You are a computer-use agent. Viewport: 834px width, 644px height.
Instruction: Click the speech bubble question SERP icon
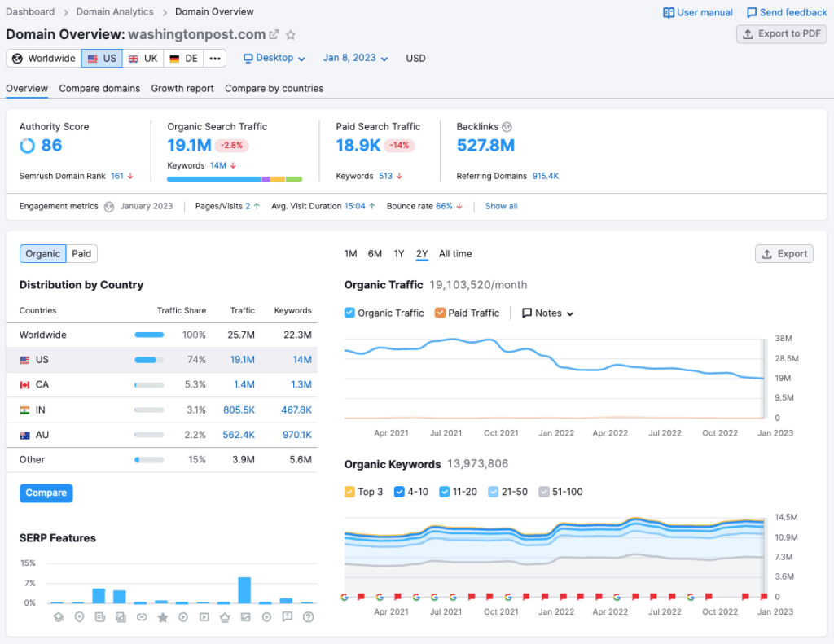tap(288, 617)
